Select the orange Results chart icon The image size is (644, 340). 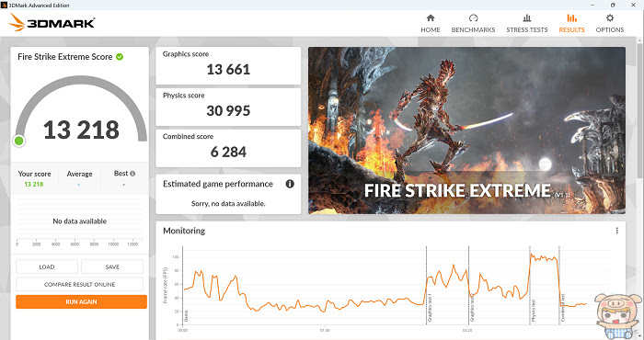click(571, 18)
